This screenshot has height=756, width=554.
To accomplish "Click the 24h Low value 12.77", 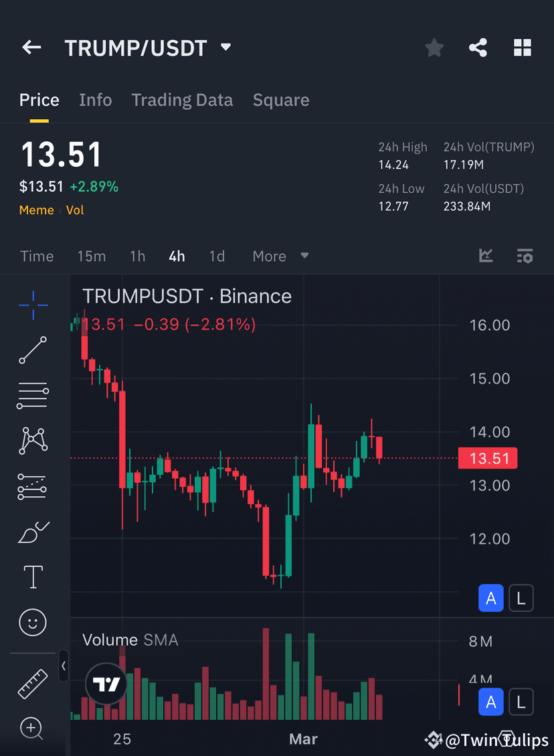I will point(393,206).
